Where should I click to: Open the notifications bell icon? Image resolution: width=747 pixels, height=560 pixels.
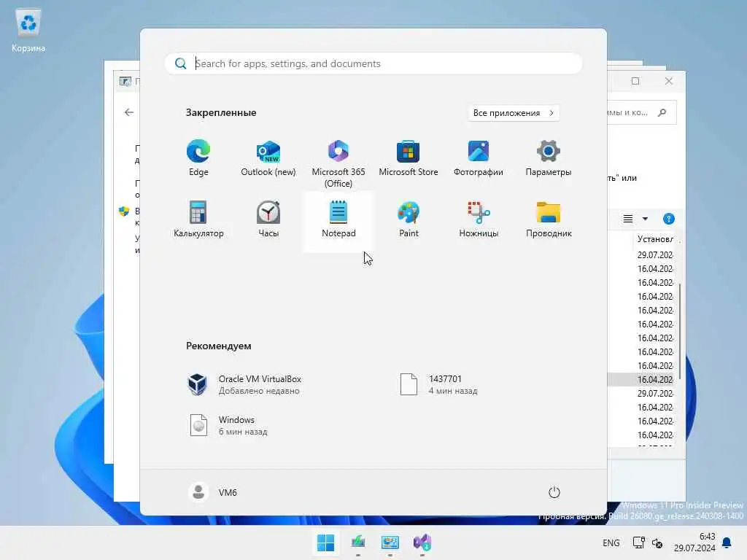point(727,542)
